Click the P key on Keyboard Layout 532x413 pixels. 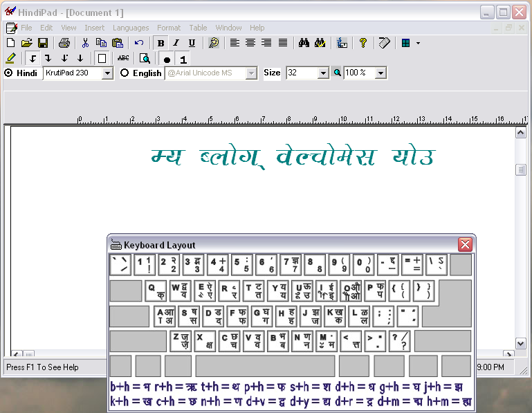point(375,291)
